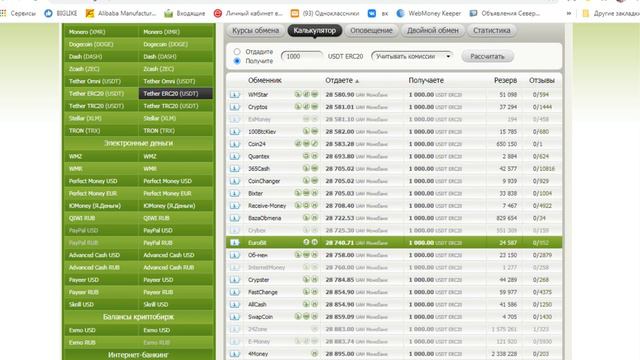Open the Одноклассники bookmark
640x360 pixels.
[x=325, y=13]
